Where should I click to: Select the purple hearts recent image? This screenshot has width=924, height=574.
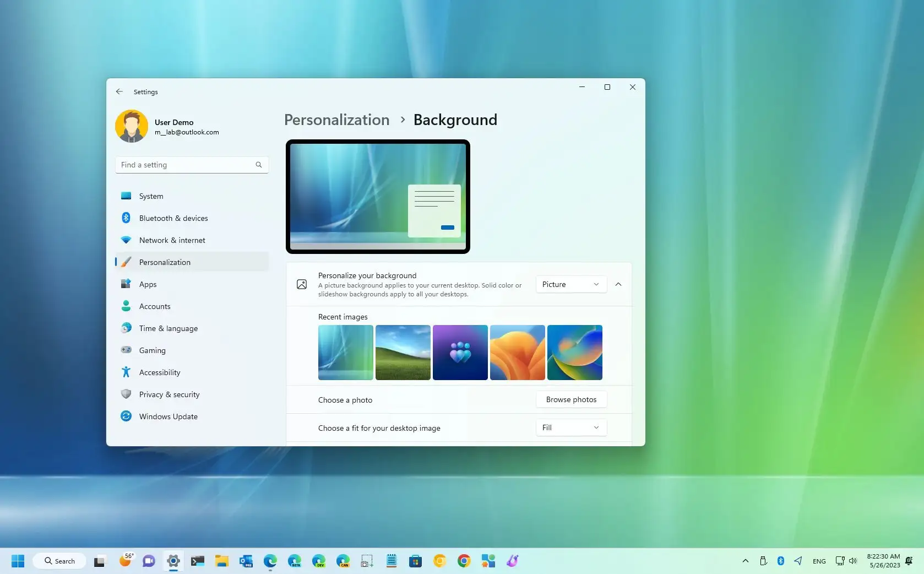pyautogui.click(x=460, y=353)
